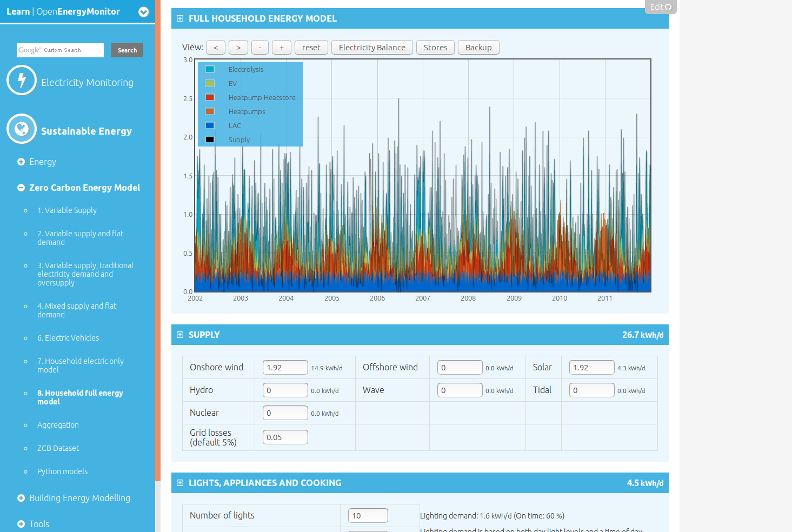Toggle the Supply panel expand icon
This screenshot has width=792, height=532.
(180, 335)
